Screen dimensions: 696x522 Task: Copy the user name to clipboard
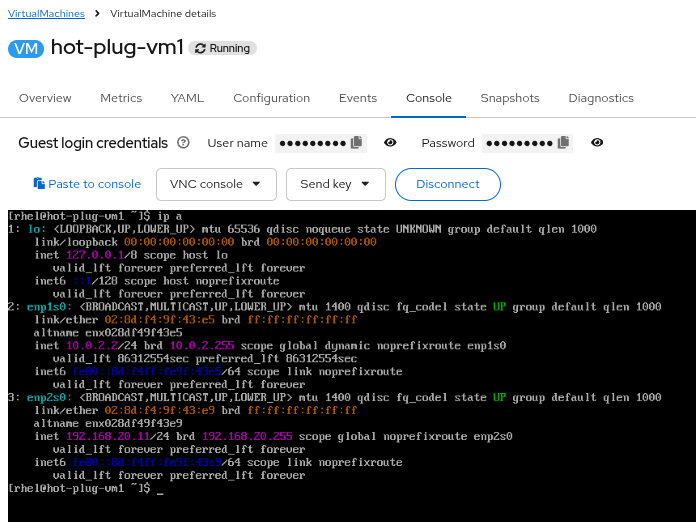pyautogui.click(x=356, y=143)
